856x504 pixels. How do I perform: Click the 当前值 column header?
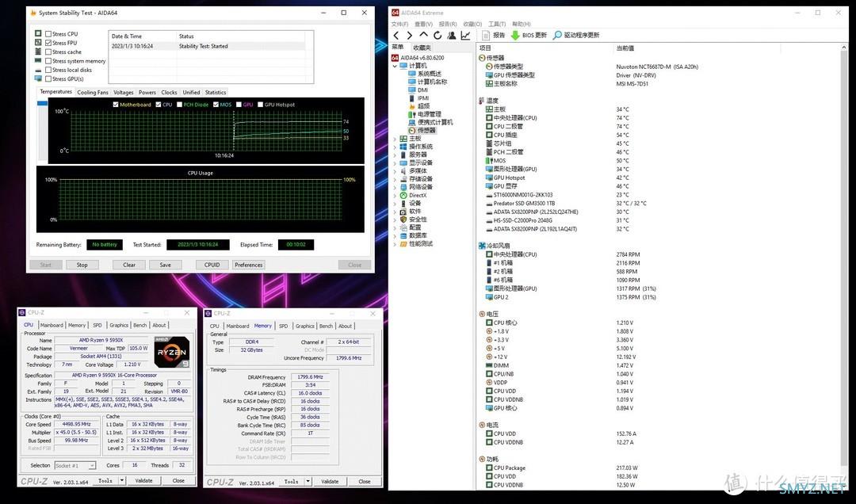[625, 48]
